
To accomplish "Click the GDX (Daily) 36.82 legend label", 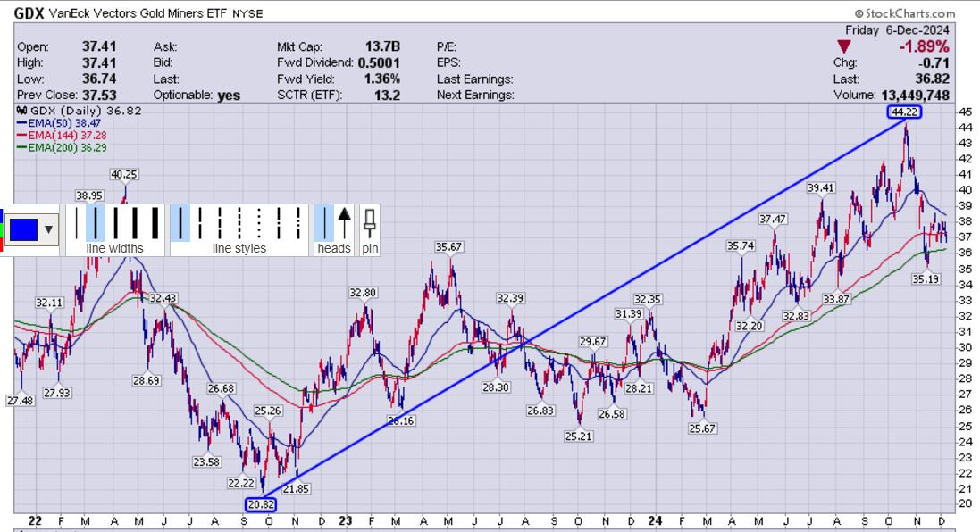I will click(80, 111).
